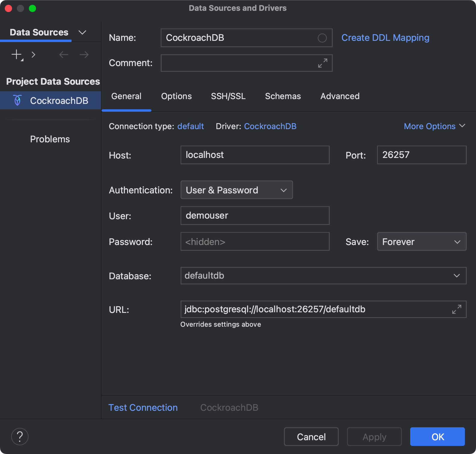Expand the Comment field with arrows icon
The height and width of the screenshot is (454, 476).
(323, 63)
